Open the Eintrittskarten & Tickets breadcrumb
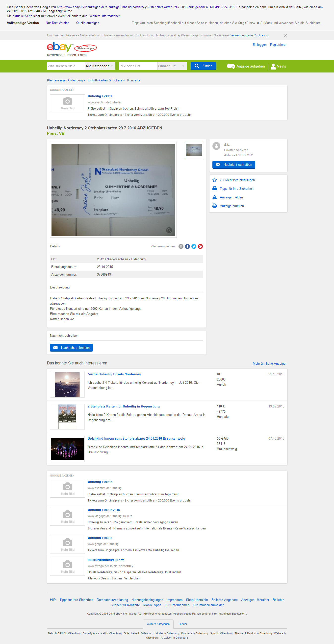This screenshot has height=644, width=334. 105,80
